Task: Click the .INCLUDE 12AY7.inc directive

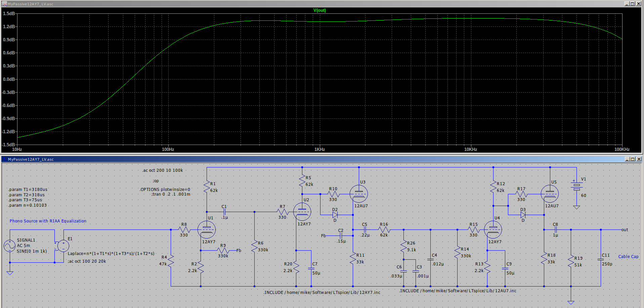Action: (x=322, y=293)
